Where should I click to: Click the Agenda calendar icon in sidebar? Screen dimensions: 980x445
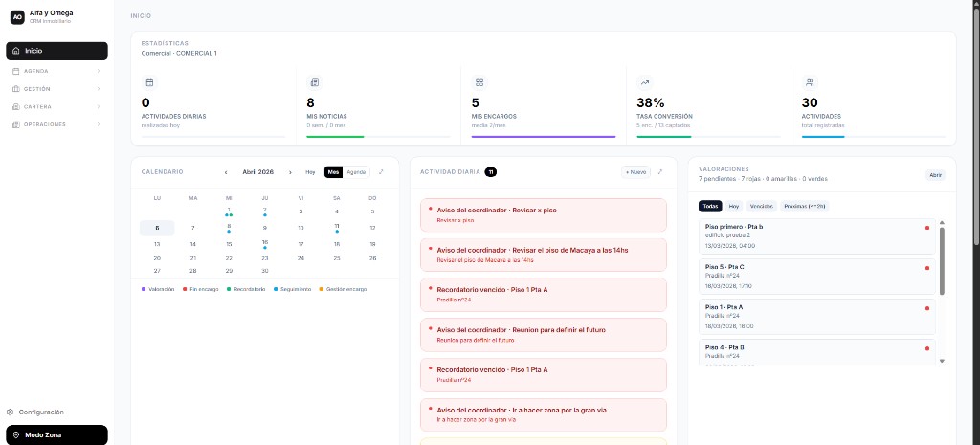tap(16, 71)
